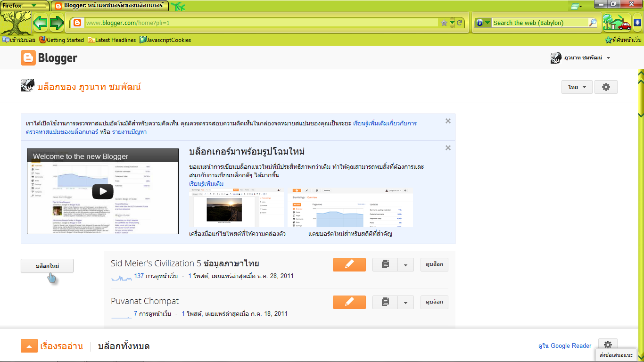View the Sid Meier's Civilization 5 blog
Viewport: 644px width, 362px height.
(x=434, y=264)
